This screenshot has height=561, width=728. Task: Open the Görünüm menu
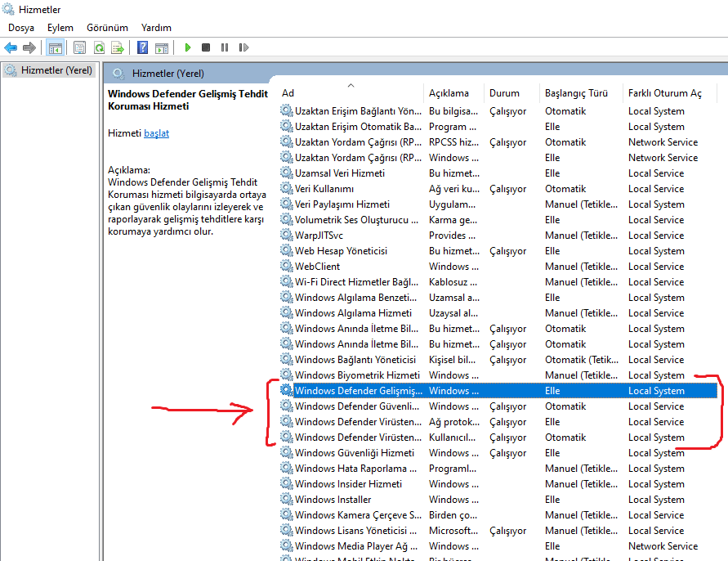click(x=107, y=28)
